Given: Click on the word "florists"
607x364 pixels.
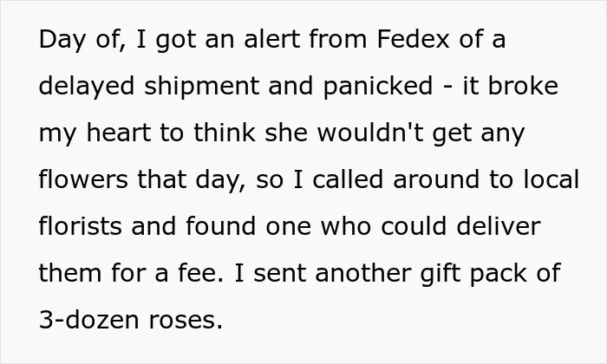Looking at the screenshot, I should (80, 226).
